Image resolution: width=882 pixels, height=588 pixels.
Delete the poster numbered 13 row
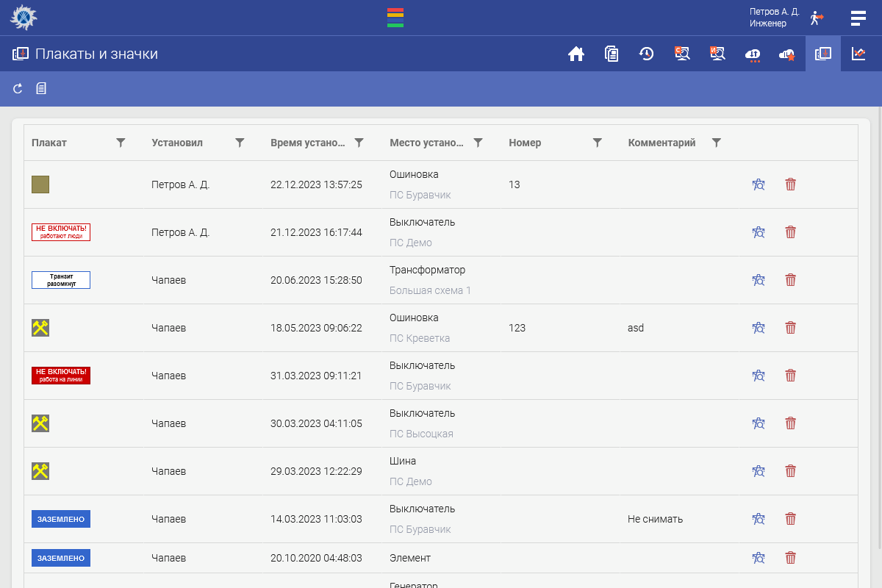pos(790,184)
